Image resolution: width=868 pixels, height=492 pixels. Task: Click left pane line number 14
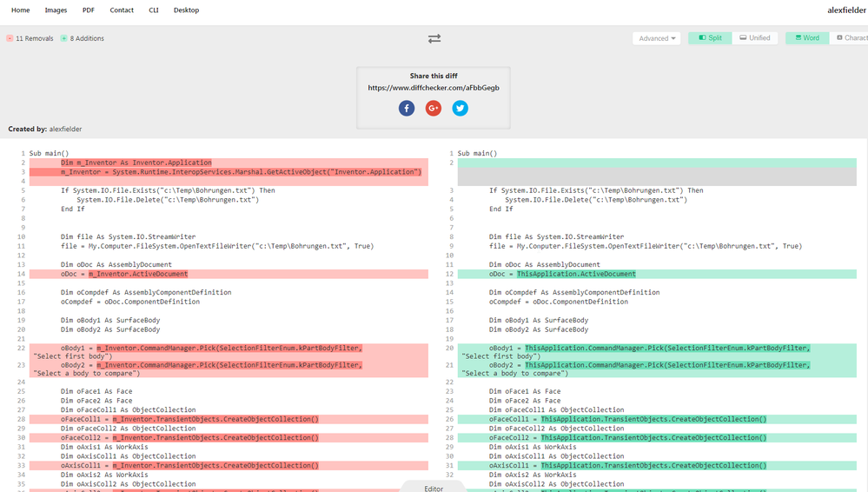click(x=21, y=275)
